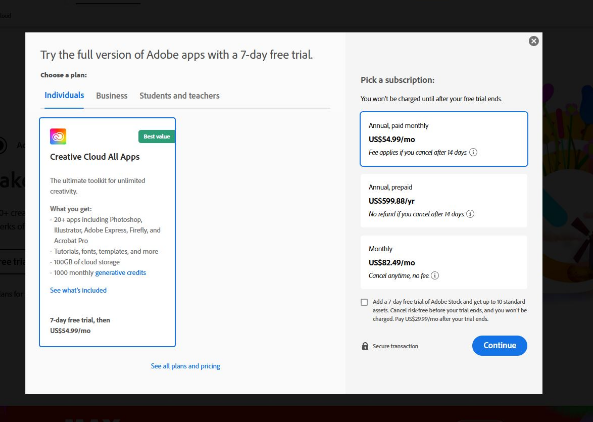Choose Annual, prepaid US$599.88/yr subscription
The width and height of the screenshot is (593, 422).
tap(444, 200)
